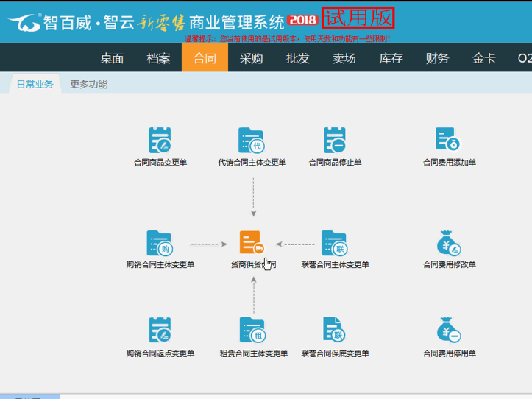Open the 合同费用停用单 icon
Image resolution: width=532 pixels, height=399 pixels.
click(449, 331)
